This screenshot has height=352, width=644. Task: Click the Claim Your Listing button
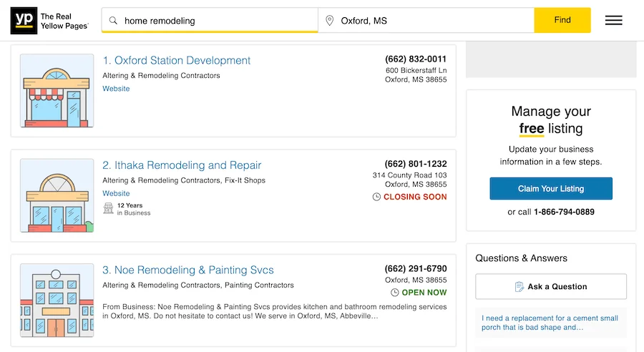coord(551,189)
